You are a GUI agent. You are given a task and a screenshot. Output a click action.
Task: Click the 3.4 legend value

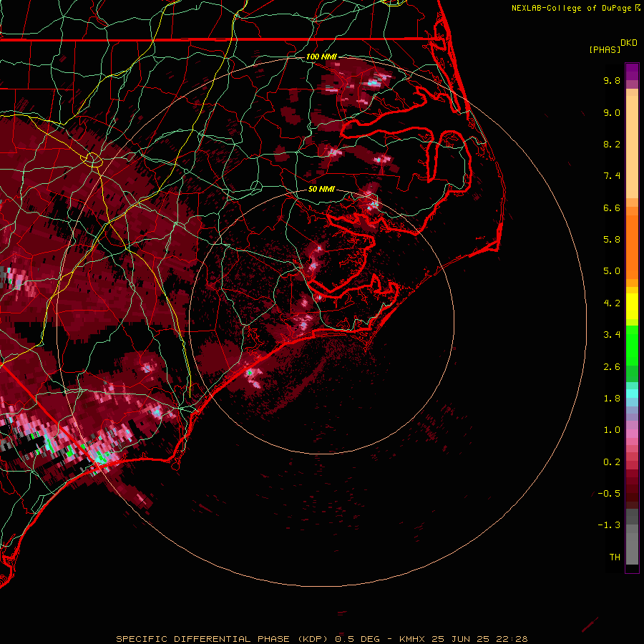(612, 335)
